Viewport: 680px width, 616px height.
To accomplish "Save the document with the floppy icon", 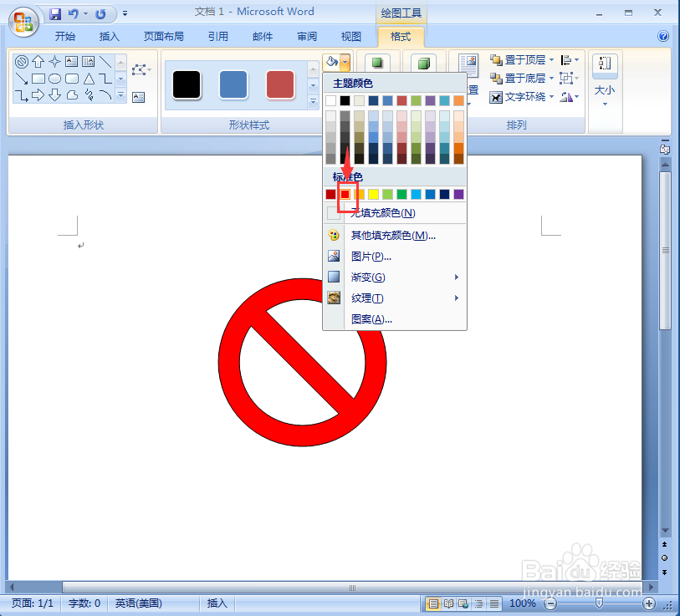I will 55,14.
